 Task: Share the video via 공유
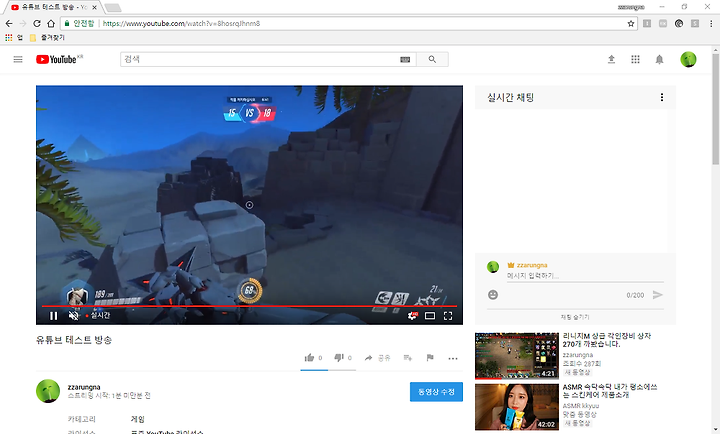pyautogui.click(x=377, y=358)
